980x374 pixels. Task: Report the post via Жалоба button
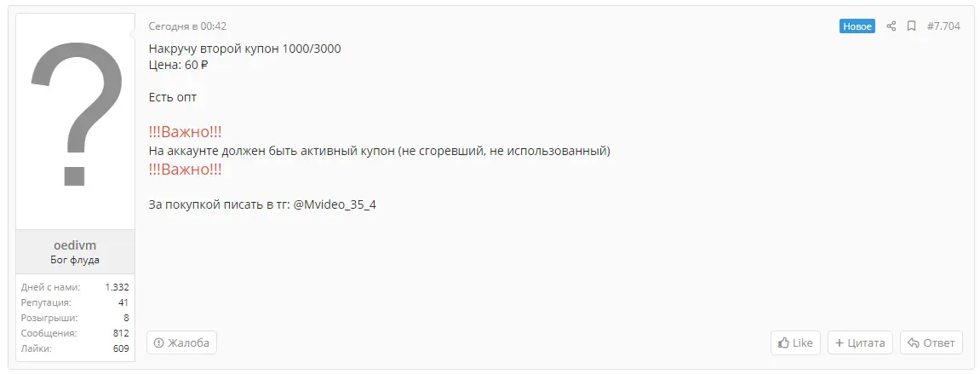[182, 342]
